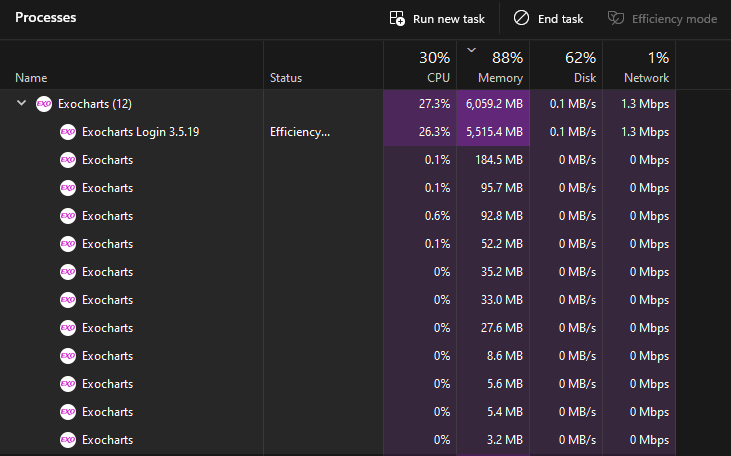Sort processes by the Status column
731x456 pixels.
[x=324, y=65]
